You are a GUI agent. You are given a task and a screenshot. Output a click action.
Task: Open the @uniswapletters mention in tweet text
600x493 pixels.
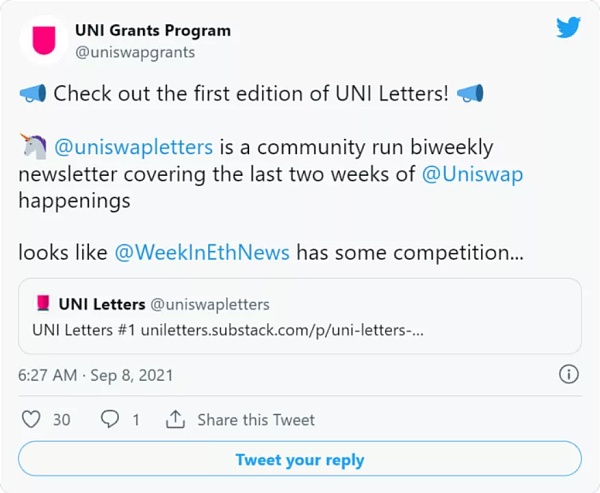(134, 147)
